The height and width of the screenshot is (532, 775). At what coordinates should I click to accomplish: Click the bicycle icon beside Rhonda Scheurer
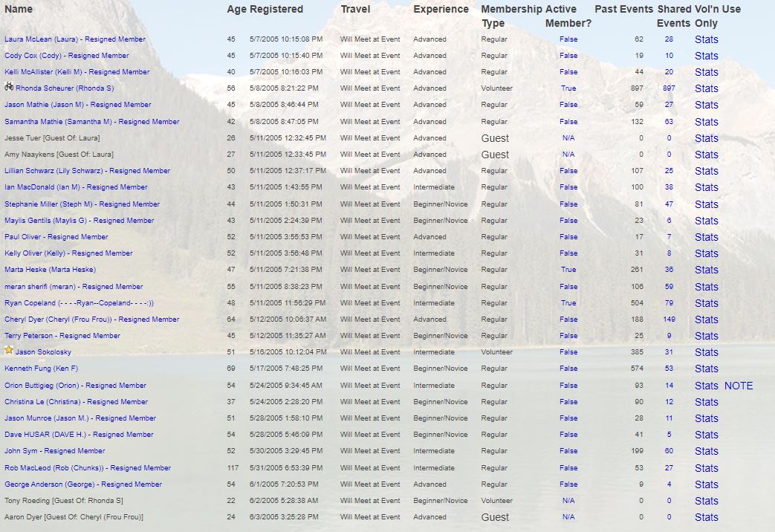pyautogui.click(x=9, y=86)
